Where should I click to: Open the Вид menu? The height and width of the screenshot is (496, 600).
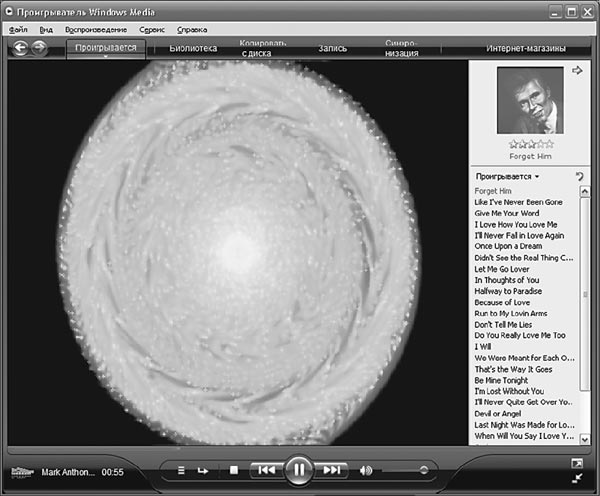pos(46,29)
